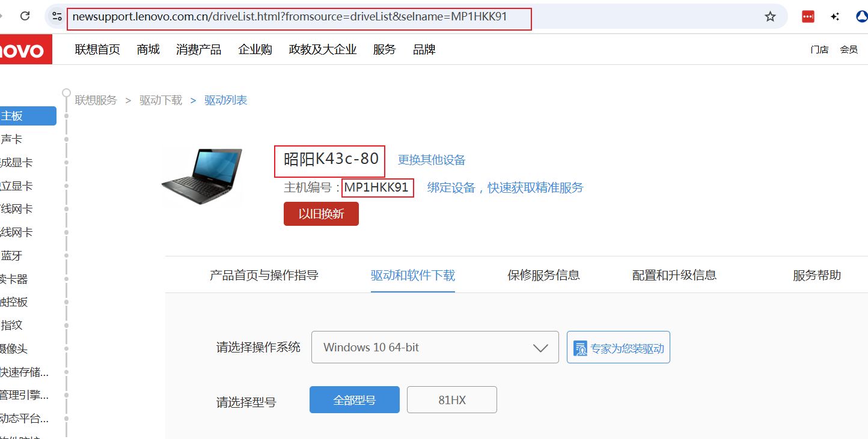Click the 更换其他设备 link
The image size is (868, 439).
[432, 160]
